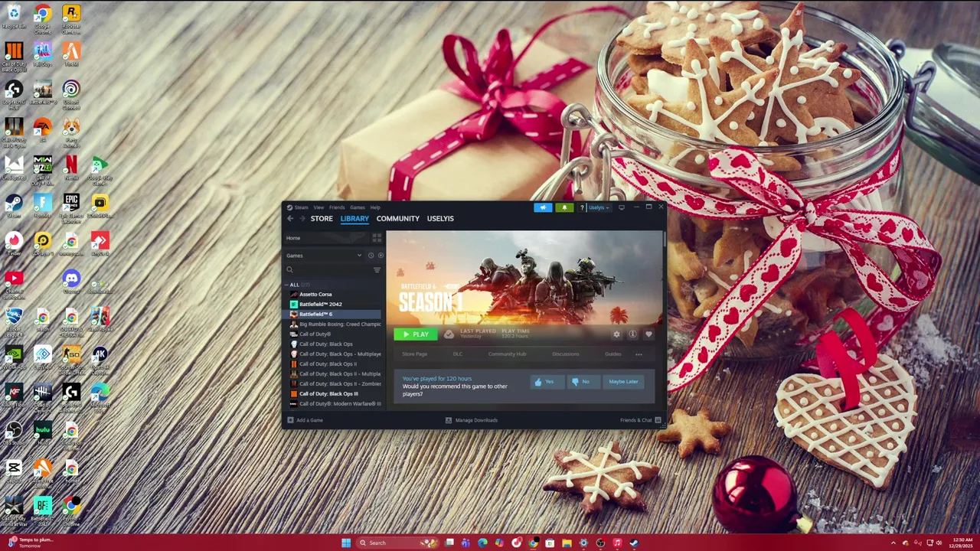The height and width of the screenshot is (551, 980).
Task: Open Battlefield 6 Store Page link
Action: (x=415, y=354)
